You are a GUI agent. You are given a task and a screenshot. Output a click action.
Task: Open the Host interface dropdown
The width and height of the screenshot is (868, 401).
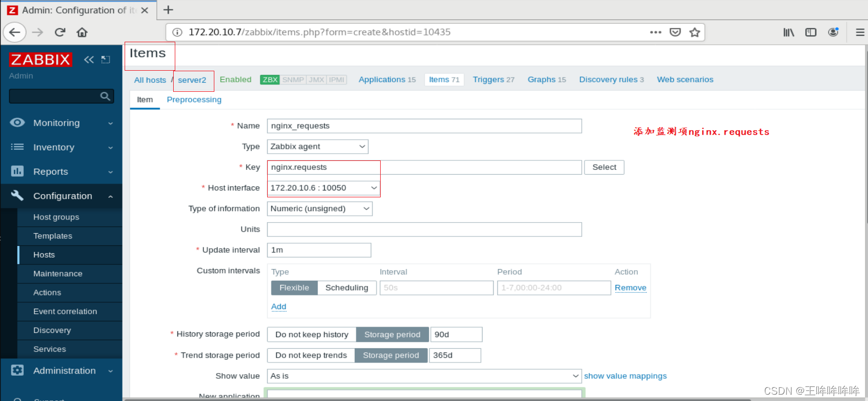(324, 188)
